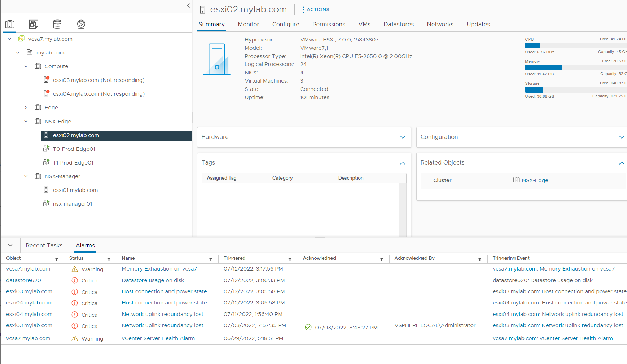The image size is (627, 364).
Task: Collapse the bottom Recent Tasks and Alarms pane
Action: pyautogui.click(x=10, y=245)
